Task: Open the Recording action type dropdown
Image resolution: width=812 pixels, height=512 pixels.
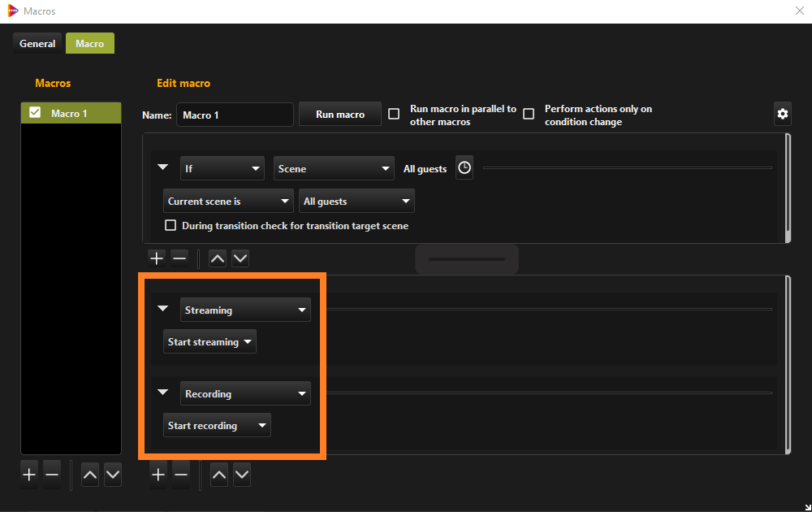Action: [x=245, y=393]
